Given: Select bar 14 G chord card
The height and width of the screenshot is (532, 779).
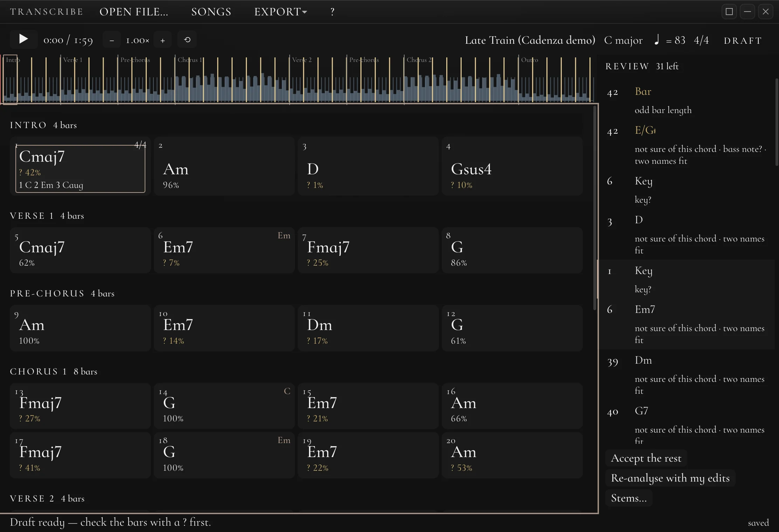Looking at the screenshot, I should tap(224, 406).
